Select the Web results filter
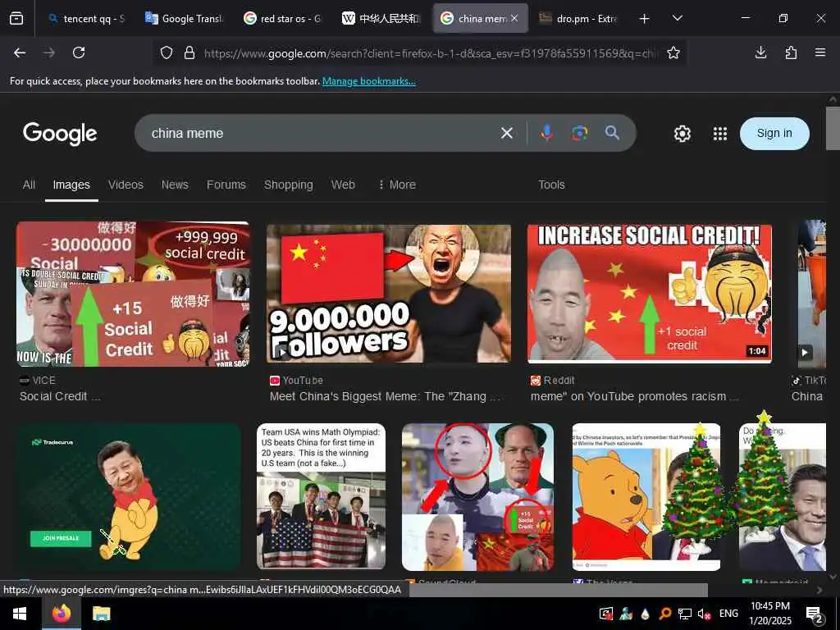Viewport: 840px width, 630px height. 343,185
